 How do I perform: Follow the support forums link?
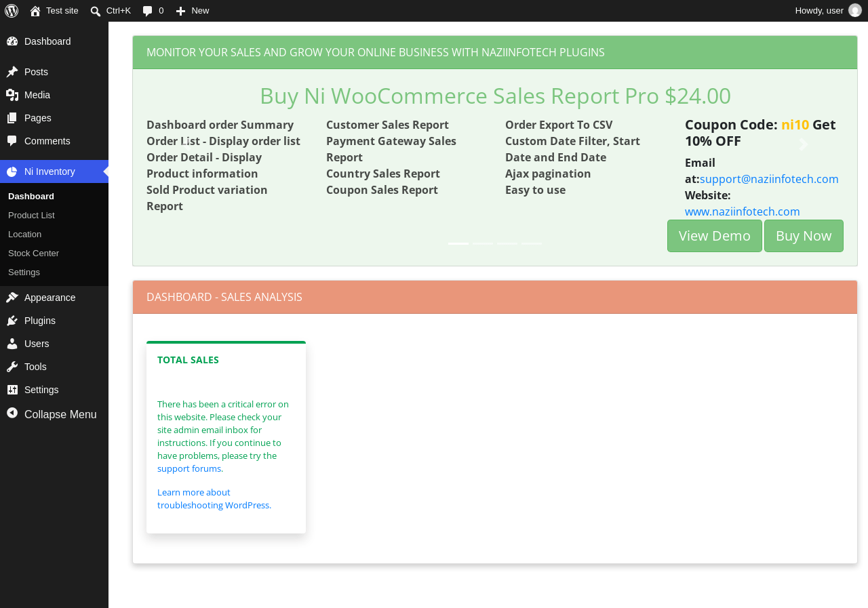[x=189, y=468]
